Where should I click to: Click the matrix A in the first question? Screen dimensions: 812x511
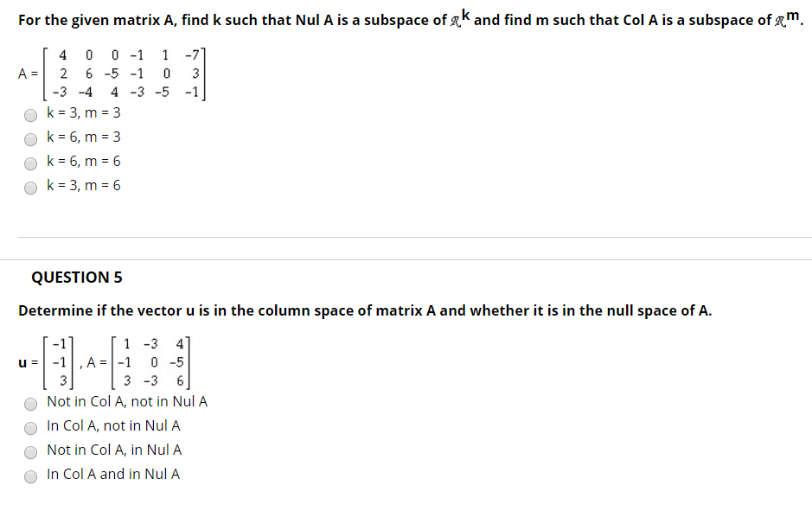pyautogui.click(x=125, y=73)
